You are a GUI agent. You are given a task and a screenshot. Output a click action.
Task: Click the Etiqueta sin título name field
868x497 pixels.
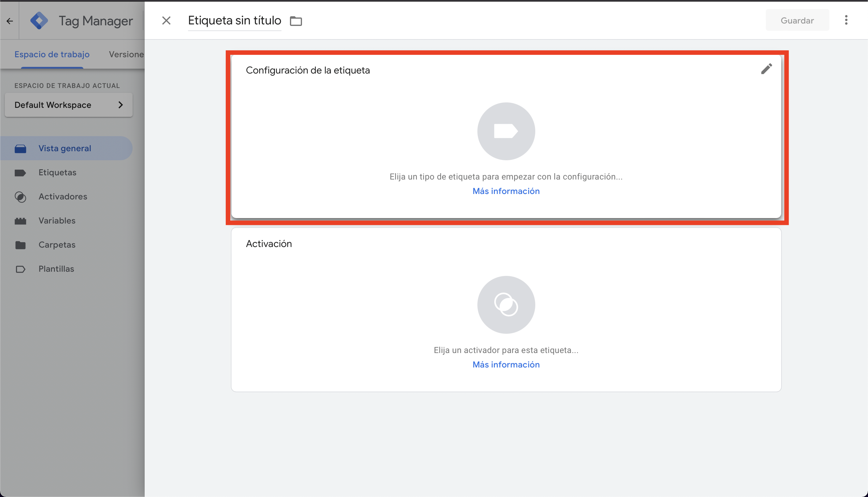234,21
